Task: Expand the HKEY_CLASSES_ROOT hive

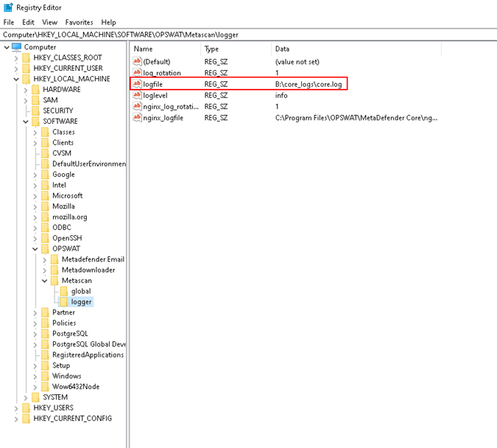Action: tap(16, 58)
